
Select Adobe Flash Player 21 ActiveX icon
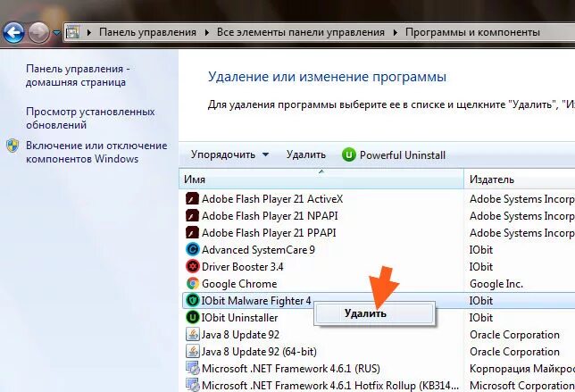(192, 199)
